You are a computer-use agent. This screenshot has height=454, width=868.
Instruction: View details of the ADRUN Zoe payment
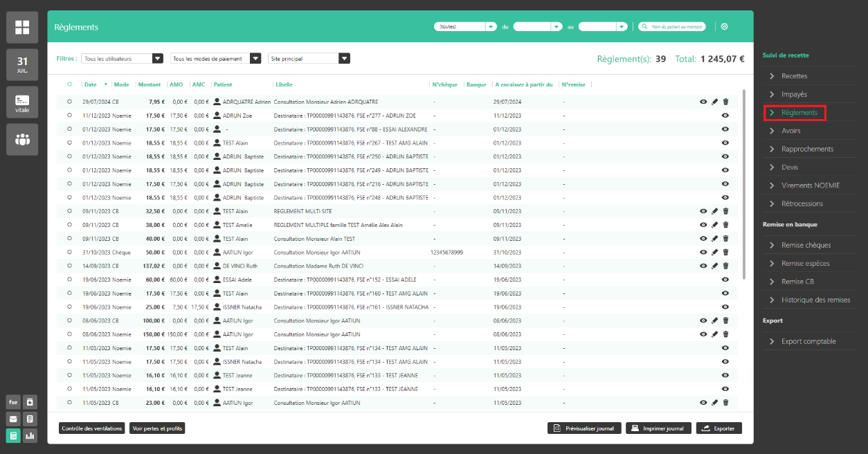coord(725,116)
